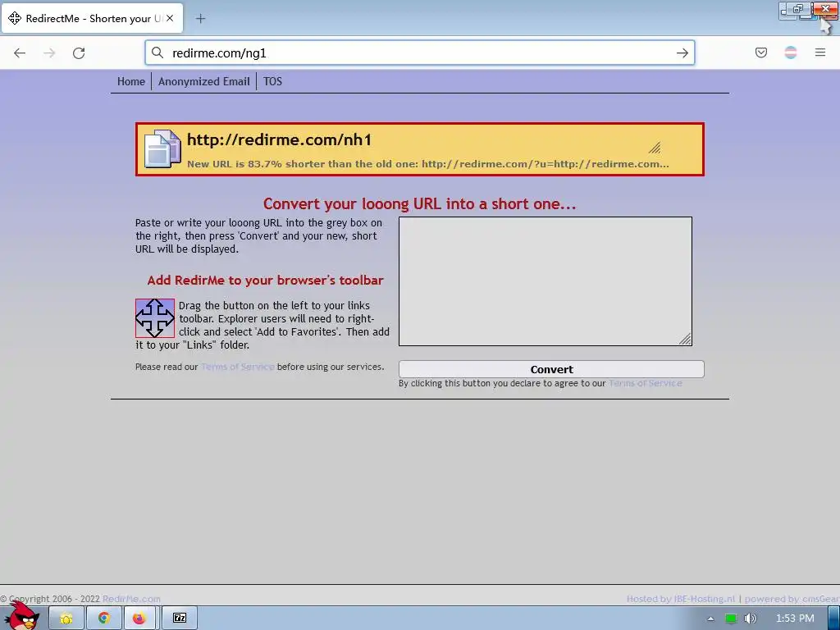This screenshot has width=840, height=630.
Task: Click the resize grip of short URL box
Action: tap(655, 148)
